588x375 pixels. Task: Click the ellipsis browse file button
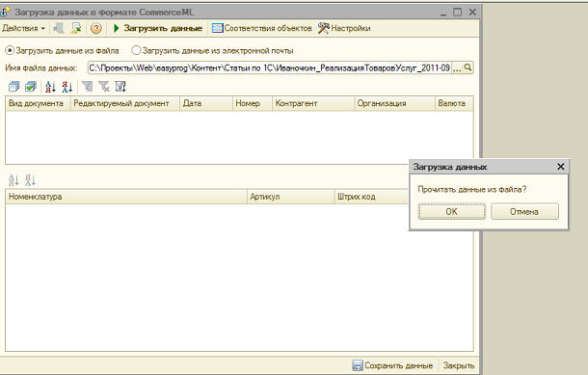pyautogui.click(x=457, y=67)
